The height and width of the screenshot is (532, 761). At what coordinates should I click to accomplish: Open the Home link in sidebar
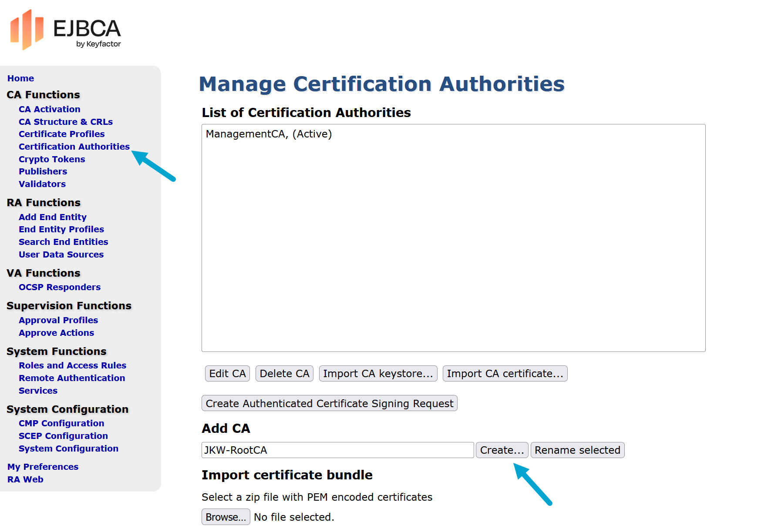tap(20, 78)
